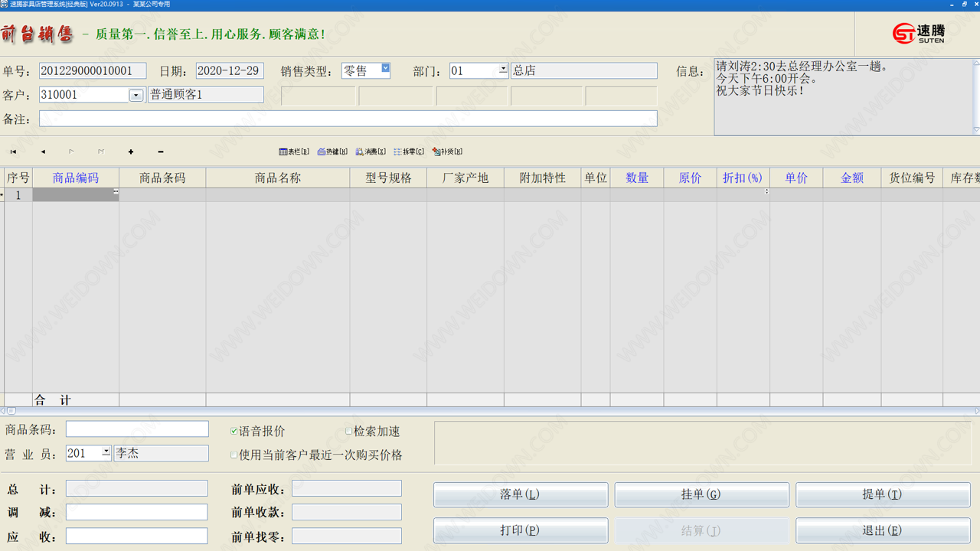The width and height of the screenshot is (980, 551).
Task: Click 数量 column header
Action: click(637, 178)
